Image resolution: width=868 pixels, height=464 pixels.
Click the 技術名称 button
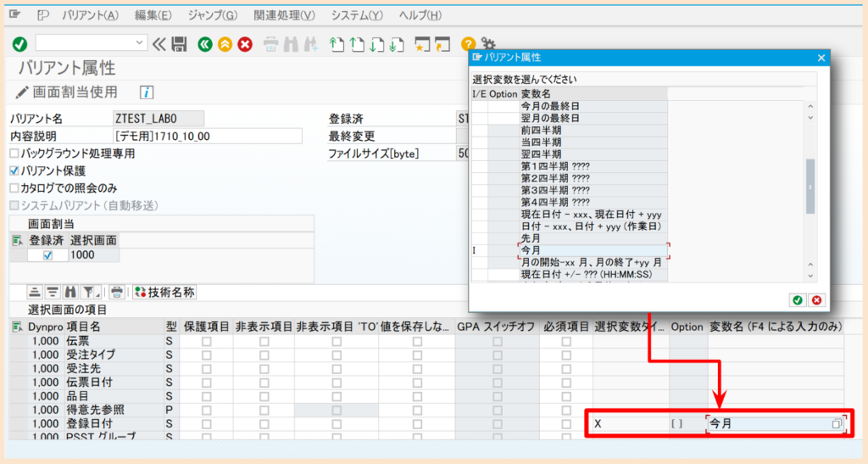pos(165,293)
